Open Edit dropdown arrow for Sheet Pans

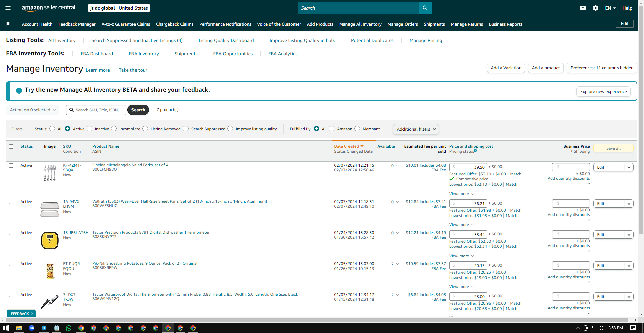tap(629, 204)
